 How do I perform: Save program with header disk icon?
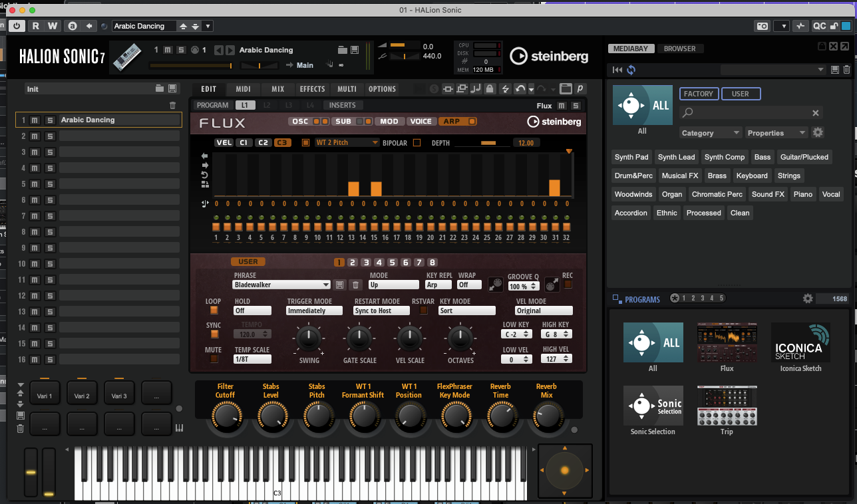coord(355,50)
